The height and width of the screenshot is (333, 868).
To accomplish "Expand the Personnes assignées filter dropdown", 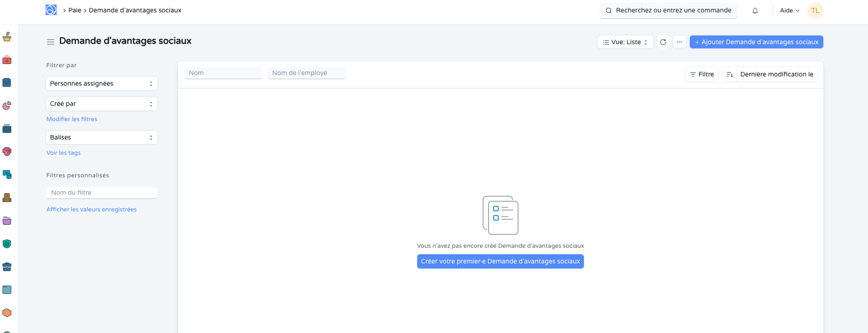I will [x=102, y=83].
